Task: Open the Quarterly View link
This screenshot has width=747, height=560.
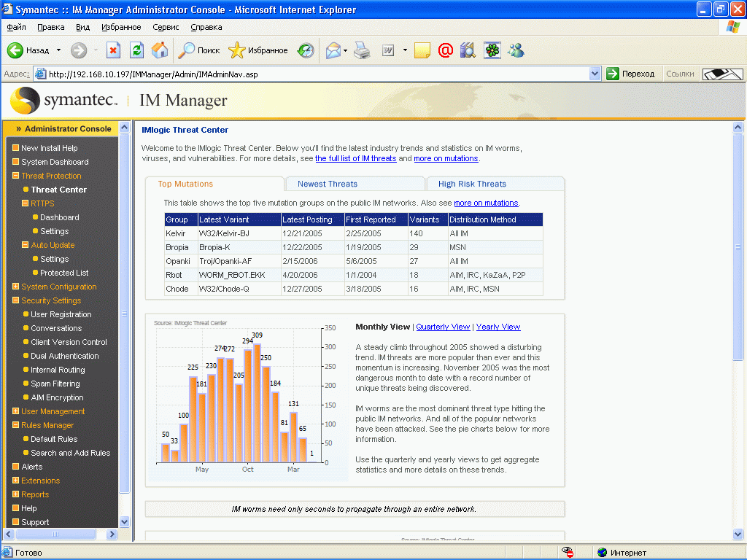Action: [443, 327]
